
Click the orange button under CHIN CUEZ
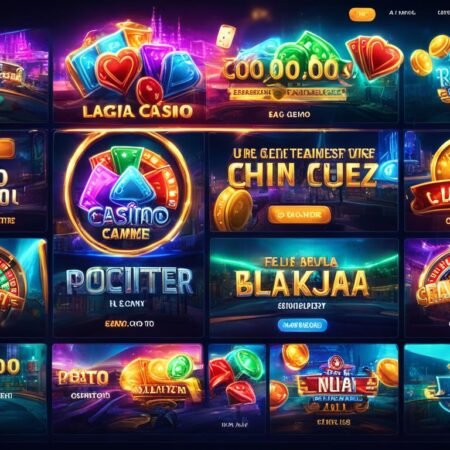click(x=299, y=215)
